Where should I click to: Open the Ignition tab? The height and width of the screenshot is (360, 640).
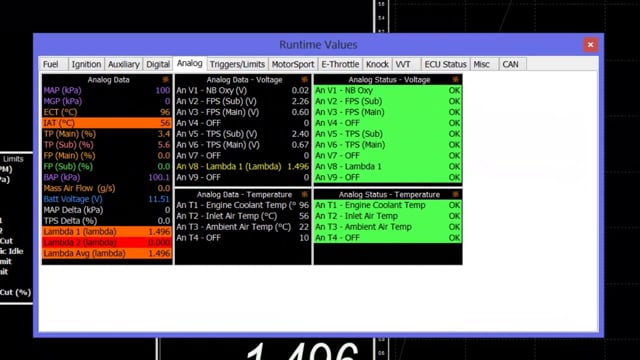point(86,64)
